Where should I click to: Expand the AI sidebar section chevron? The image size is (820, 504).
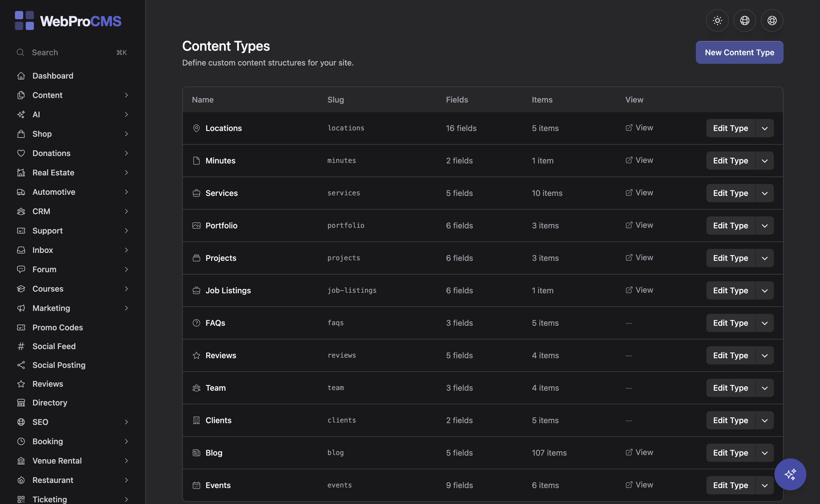tap(126, 114)
